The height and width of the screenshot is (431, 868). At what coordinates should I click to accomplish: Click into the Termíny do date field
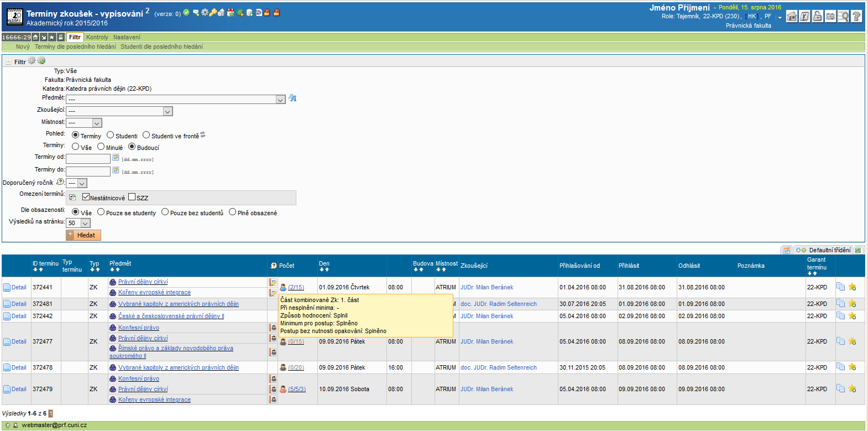point(88,171)
